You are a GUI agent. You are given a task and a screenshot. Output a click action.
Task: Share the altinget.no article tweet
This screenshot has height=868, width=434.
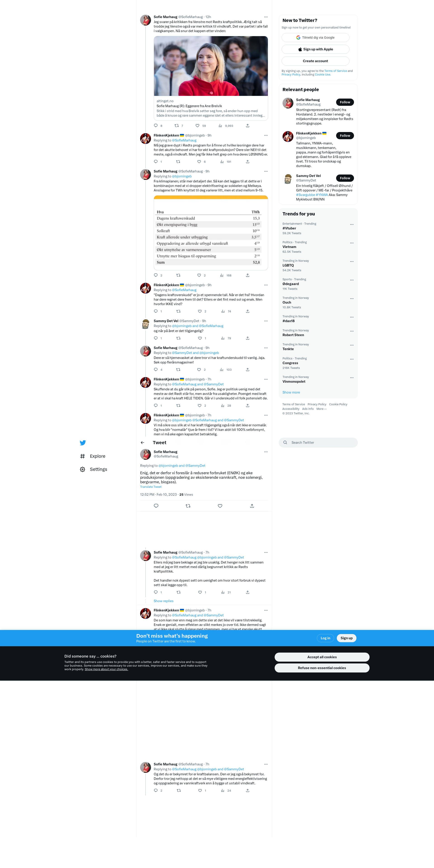[248, 126]
